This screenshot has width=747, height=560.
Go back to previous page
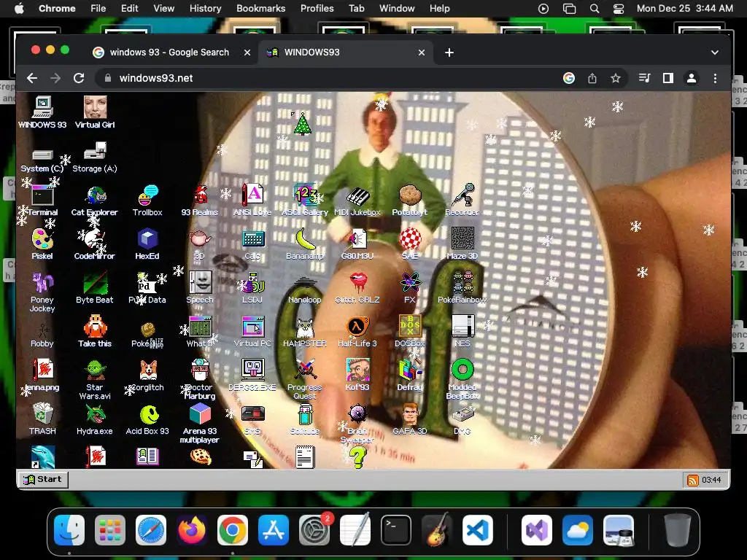tap(32, 78)
